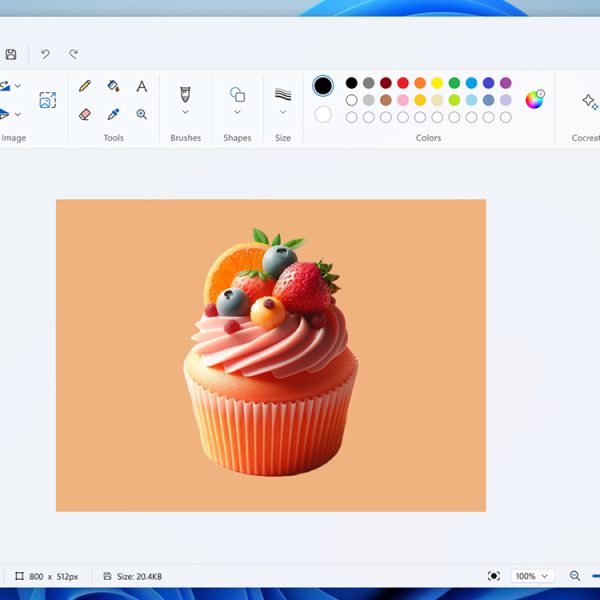
Task: Pick the lime green color swatch
Action: tap(454, 100)
